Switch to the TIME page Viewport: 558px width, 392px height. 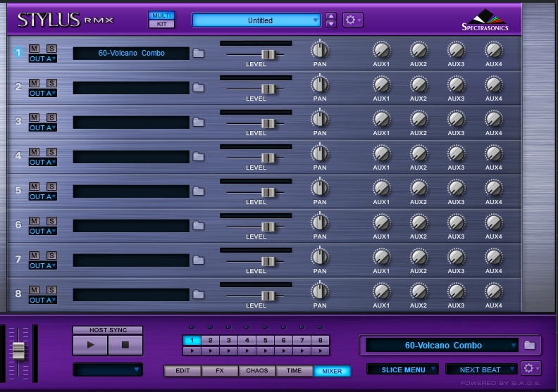click(294, 371)
